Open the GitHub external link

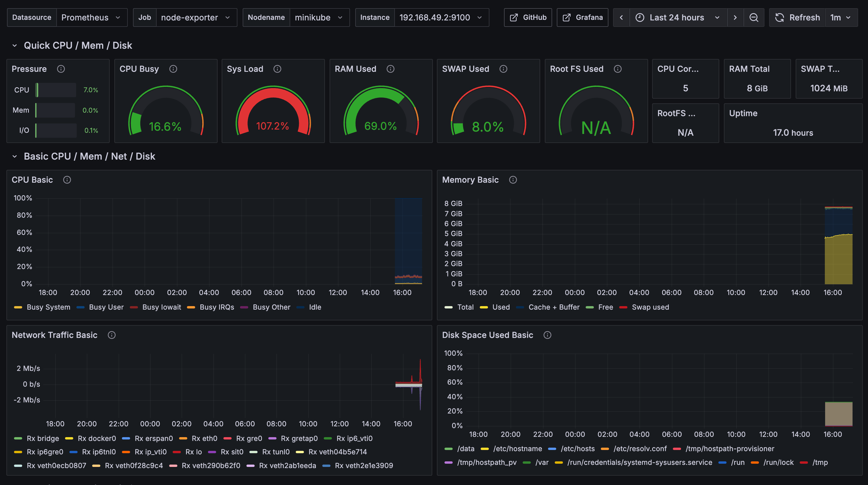tap(527, 17)
